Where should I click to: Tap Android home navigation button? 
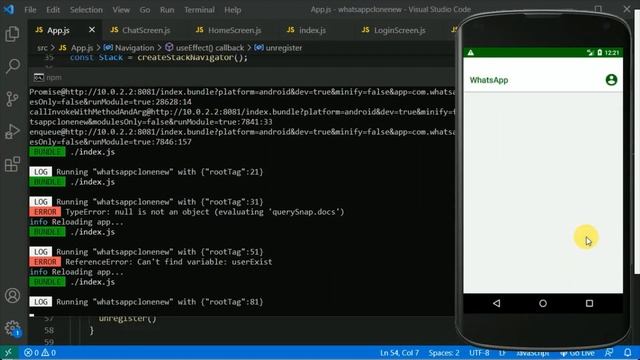pyautogui.click(x=543, y=303)
